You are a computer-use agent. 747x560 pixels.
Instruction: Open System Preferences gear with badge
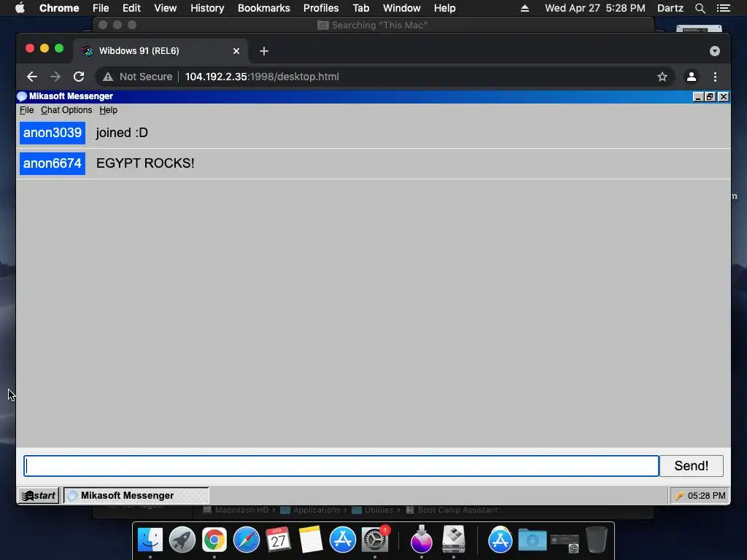pos(375,540)
